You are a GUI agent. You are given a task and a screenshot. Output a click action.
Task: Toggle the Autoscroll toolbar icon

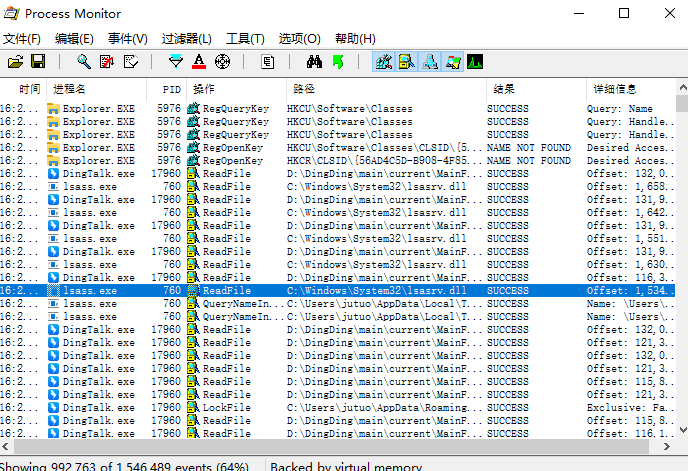click(107, 61)
